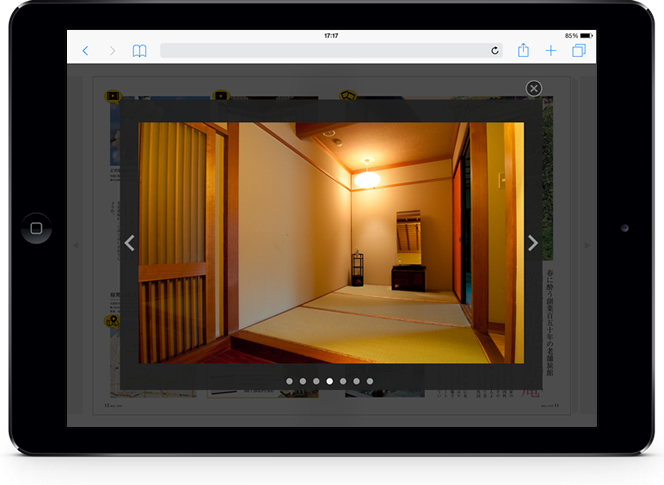Turn magazine to next page arrow
The width and height of the screenshot is (664, 485).
[x=587, y=245]
